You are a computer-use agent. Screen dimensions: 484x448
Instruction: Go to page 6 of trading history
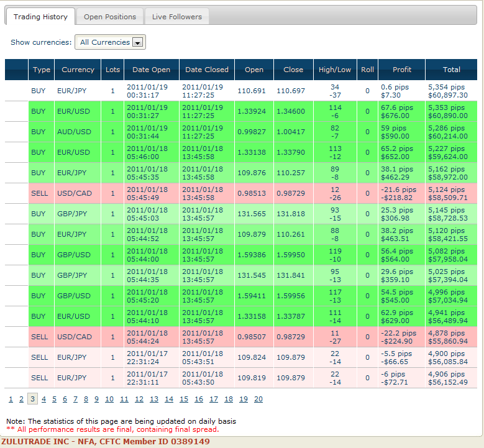coord(65,399)
